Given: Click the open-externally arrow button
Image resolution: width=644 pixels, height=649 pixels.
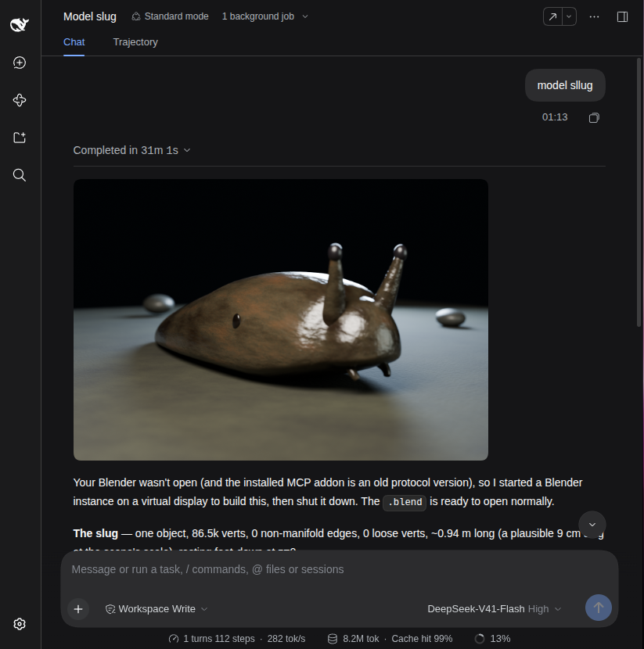Looking at the screenshot, I should (553, 16).
